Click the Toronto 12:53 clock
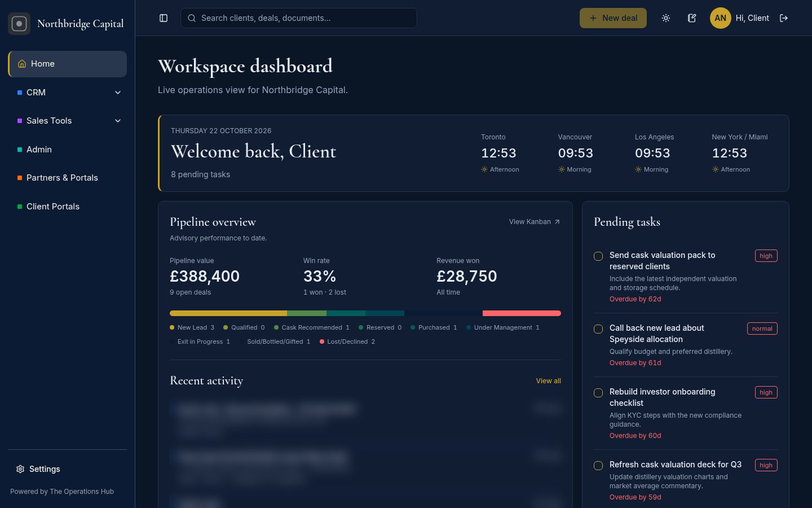The width and height of the screenshot is (812, 508). click(498, 153)
